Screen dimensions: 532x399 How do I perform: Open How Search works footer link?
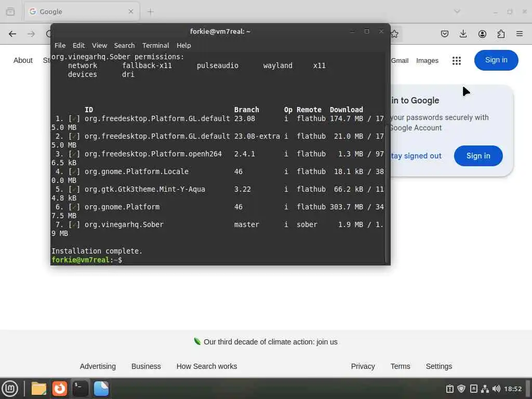[x=207, y=366]
